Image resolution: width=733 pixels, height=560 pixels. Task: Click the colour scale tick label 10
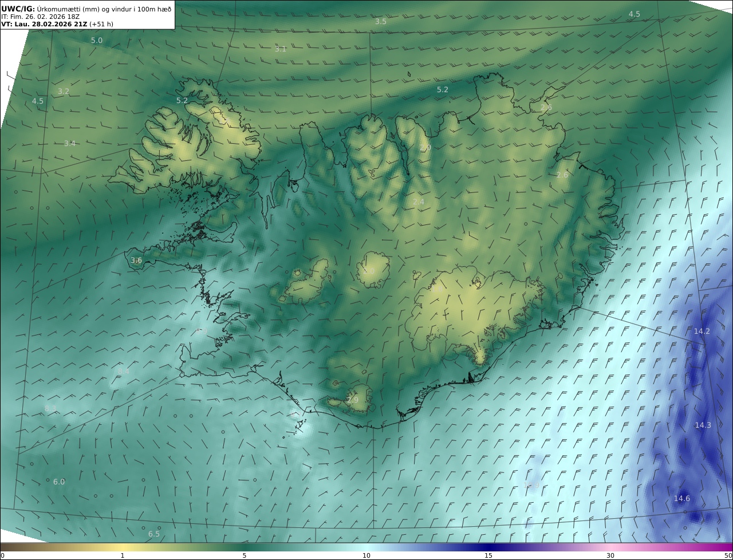click(366, 555)
